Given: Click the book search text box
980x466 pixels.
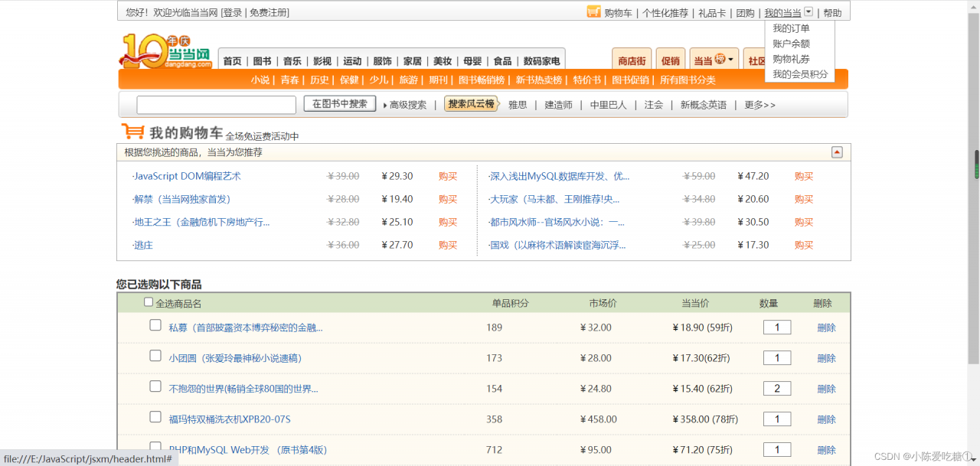Looking at the screenshot, I should 216,105.
